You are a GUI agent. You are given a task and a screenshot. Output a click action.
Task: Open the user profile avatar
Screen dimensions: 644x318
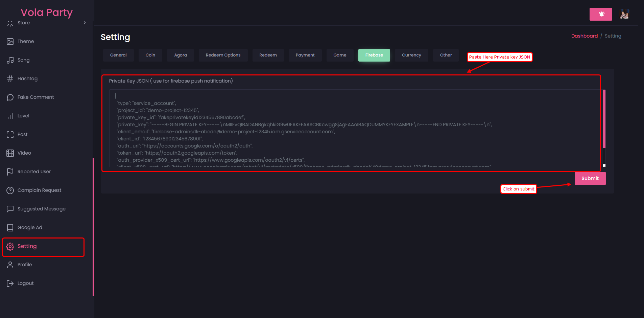click(624, 14)
